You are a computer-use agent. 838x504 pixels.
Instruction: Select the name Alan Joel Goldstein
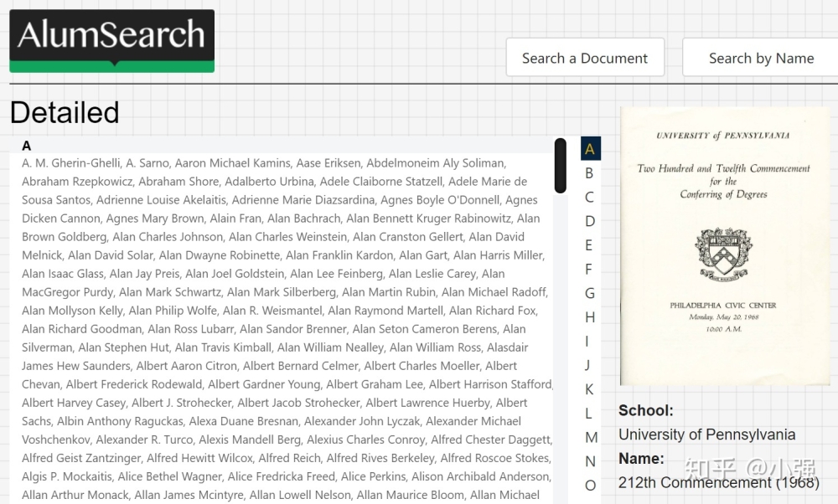pos(235,274)
